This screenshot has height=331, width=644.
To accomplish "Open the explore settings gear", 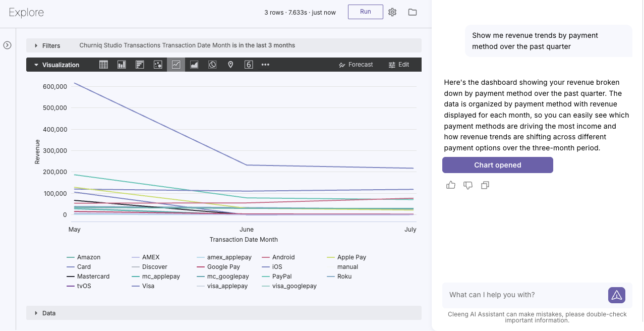I will click(x=392, y=12).
